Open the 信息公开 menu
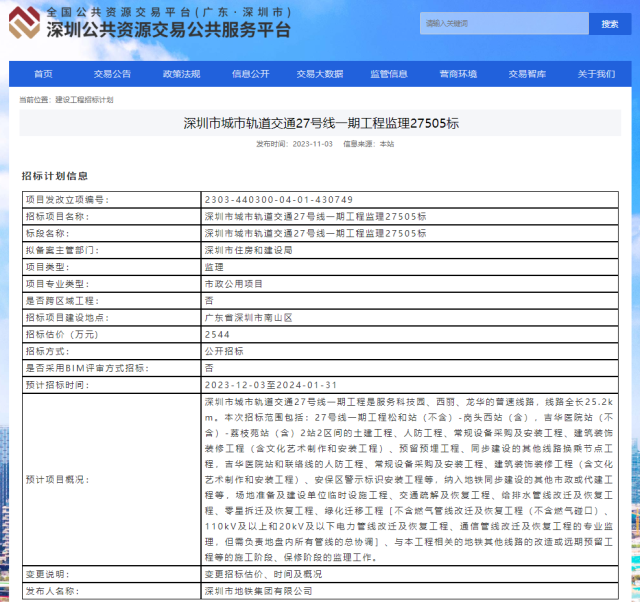 pyautogui.click(x=251, y=74)
